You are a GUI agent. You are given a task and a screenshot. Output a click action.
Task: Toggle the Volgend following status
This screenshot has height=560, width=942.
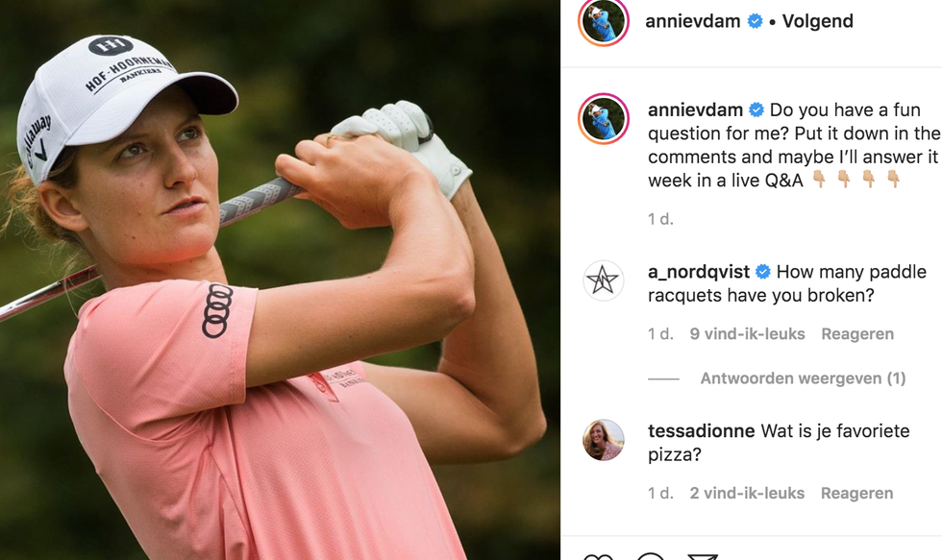point(818,21)
